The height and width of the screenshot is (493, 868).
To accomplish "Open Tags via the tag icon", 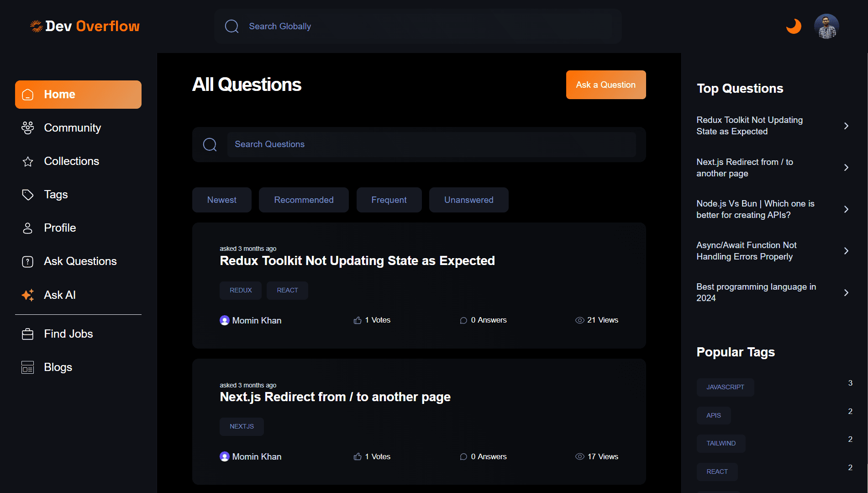I will coord(28,195).
